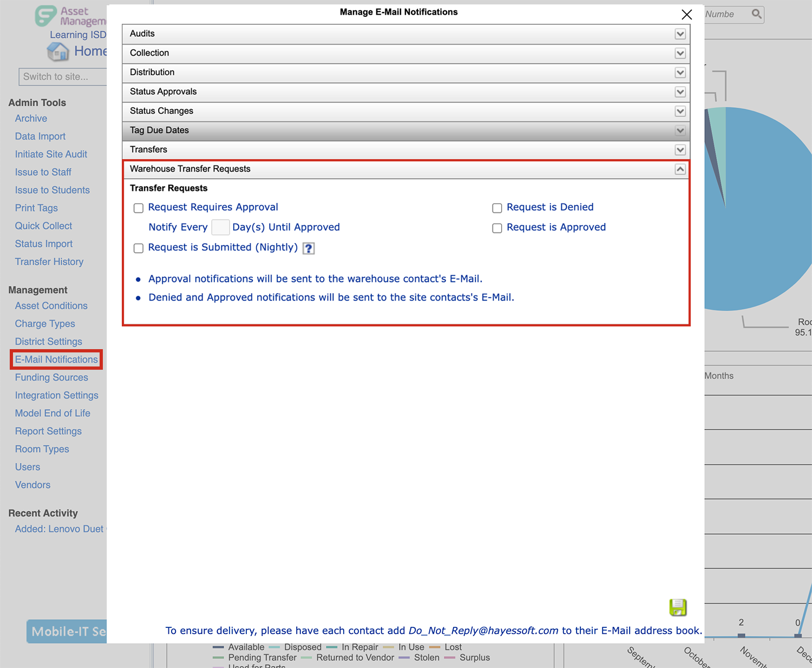Click the Available legend color swatch
This screenshot has width=812, height=668.
tap(218, 647)
